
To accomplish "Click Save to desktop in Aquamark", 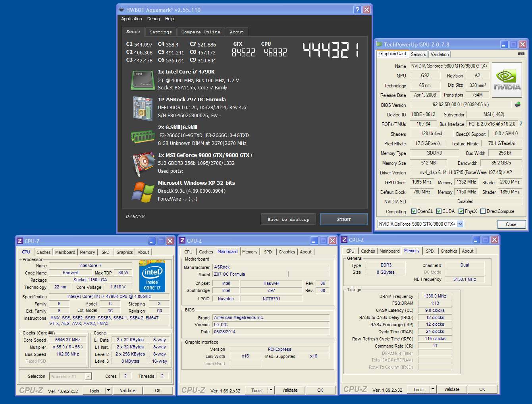I will point(288,219).
